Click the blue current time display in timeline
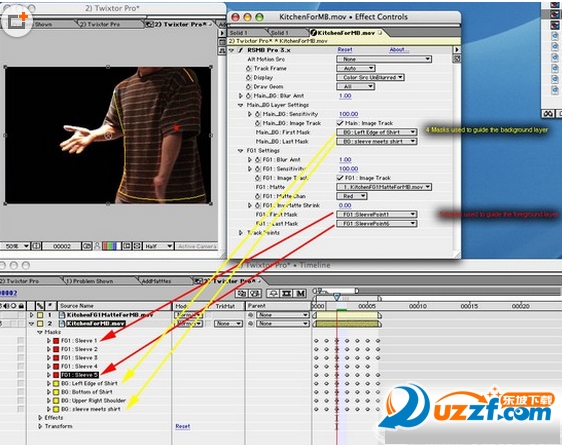562x445 pixels. (8, 293)
